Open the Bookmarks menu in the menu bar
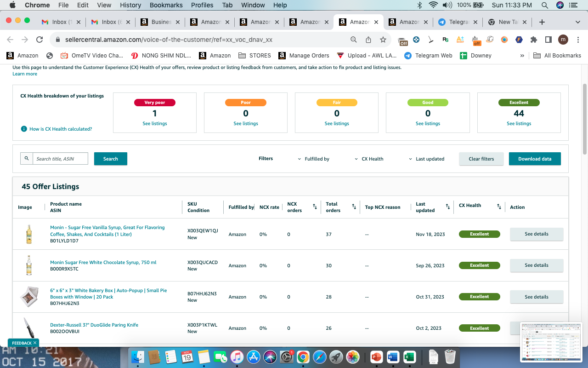588x368 pixels. pyautogui.click(x=166, y=5)
